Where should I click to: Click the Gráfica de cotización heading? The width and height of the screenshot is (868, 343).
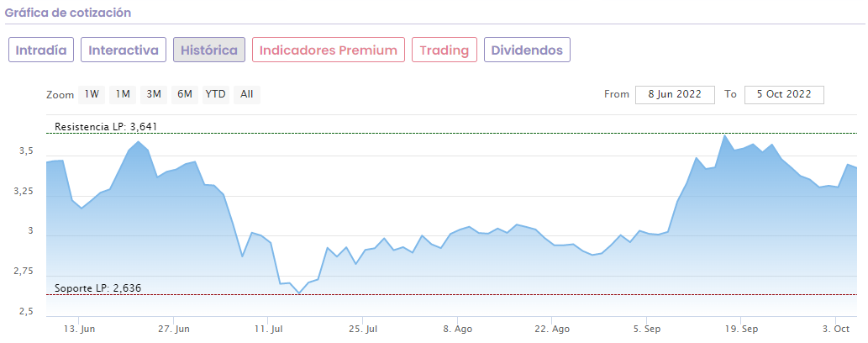(67, 13)
